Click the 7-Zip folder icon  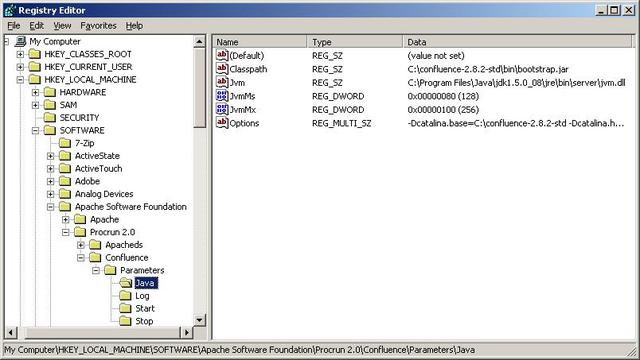[65, 143]
